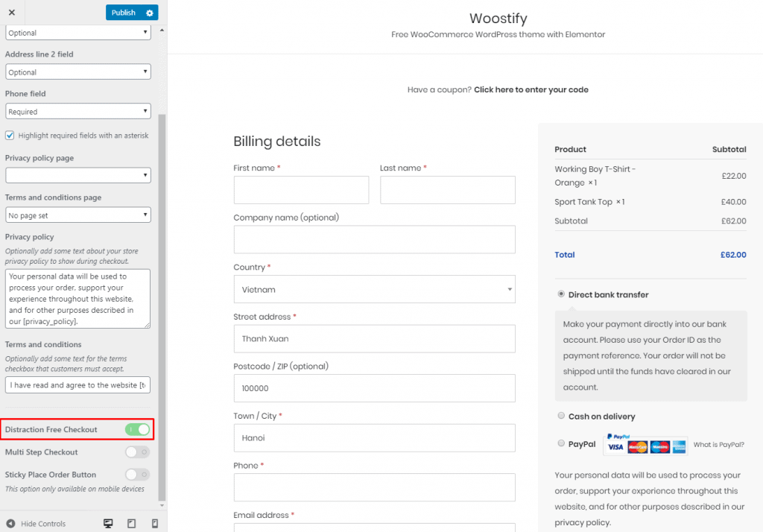
Task: Open Terms and conditions page dropdown
Action: [x=77, y=215]
